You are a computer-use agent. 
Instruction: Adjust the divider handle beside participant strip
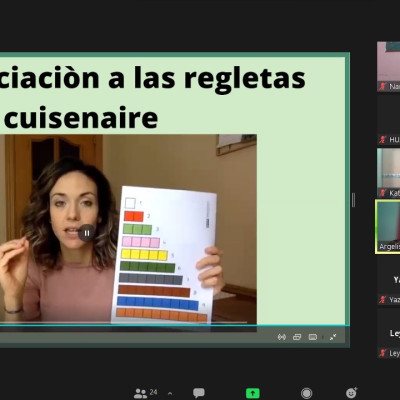point(353,200)
